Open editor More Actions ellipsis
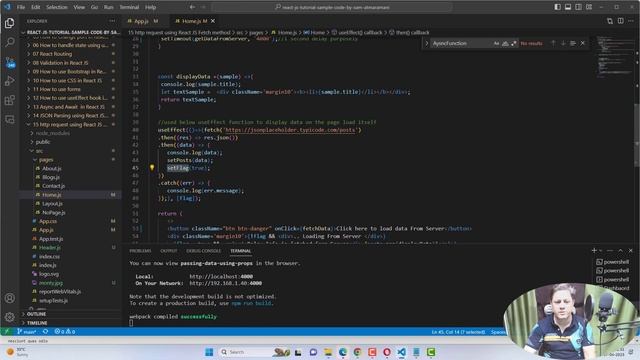The image size is (640, 360). point(631,21)
